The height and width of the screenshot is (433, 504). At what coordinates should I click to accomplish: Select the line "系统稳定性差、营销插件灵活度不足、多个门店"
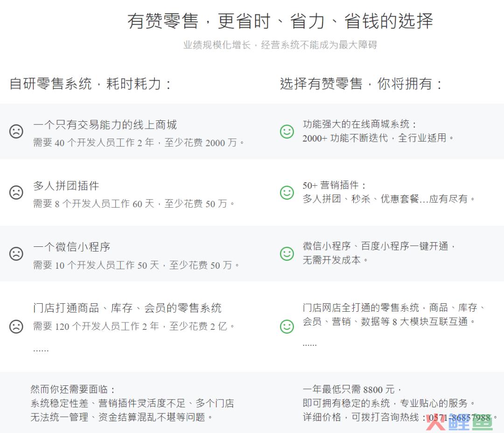pos(132,403)
